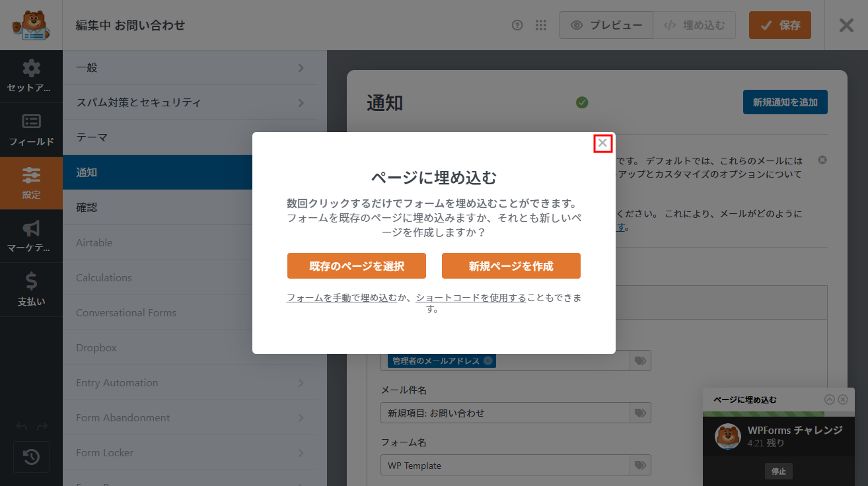Open the 支払い payments dollar panel

point(31,289)
